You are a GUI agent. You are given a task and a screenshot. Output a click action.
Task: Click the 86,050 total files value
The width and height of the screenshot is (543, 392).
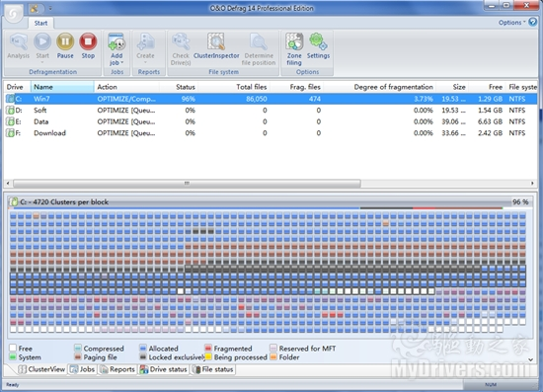pos(257,99)
